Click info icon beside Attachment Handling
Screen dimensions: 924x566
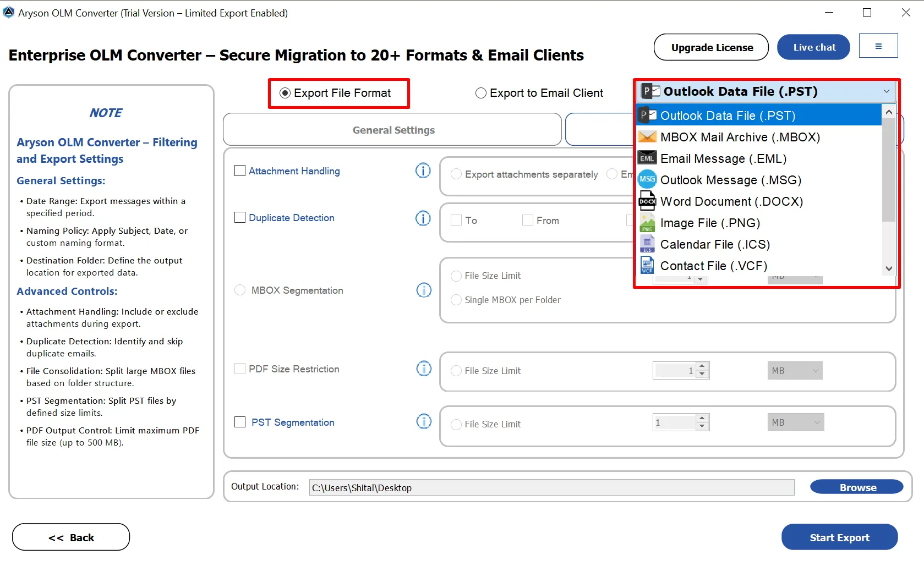pos(423,171)
